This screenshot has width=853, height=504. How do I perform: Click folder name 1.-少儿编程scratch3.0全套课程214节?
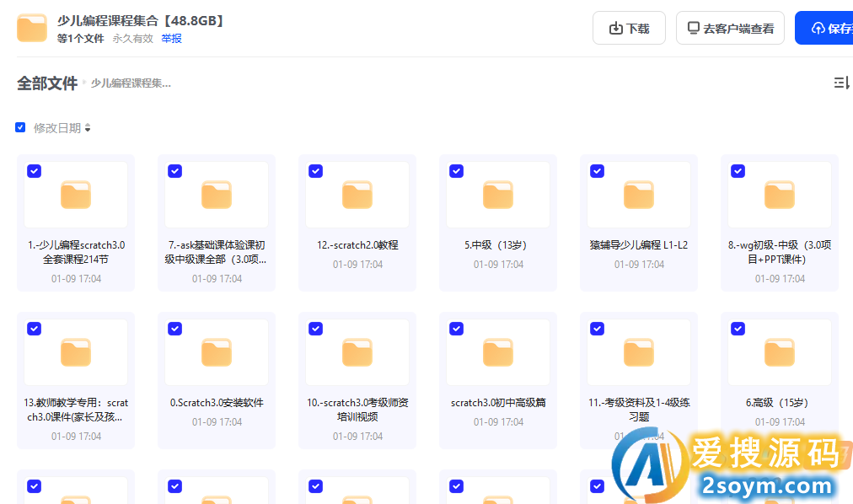[x=76, y=252]
